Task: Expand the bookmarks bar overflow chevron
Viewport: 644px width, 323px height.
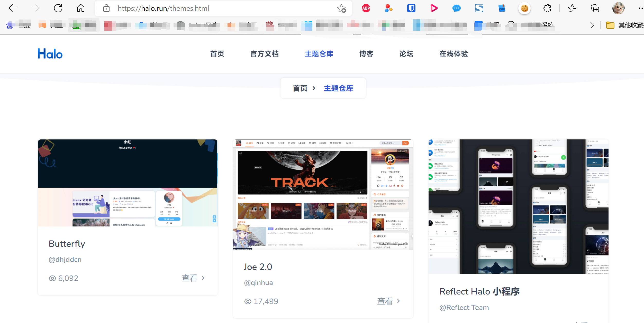Action: [x=592, y=25]
